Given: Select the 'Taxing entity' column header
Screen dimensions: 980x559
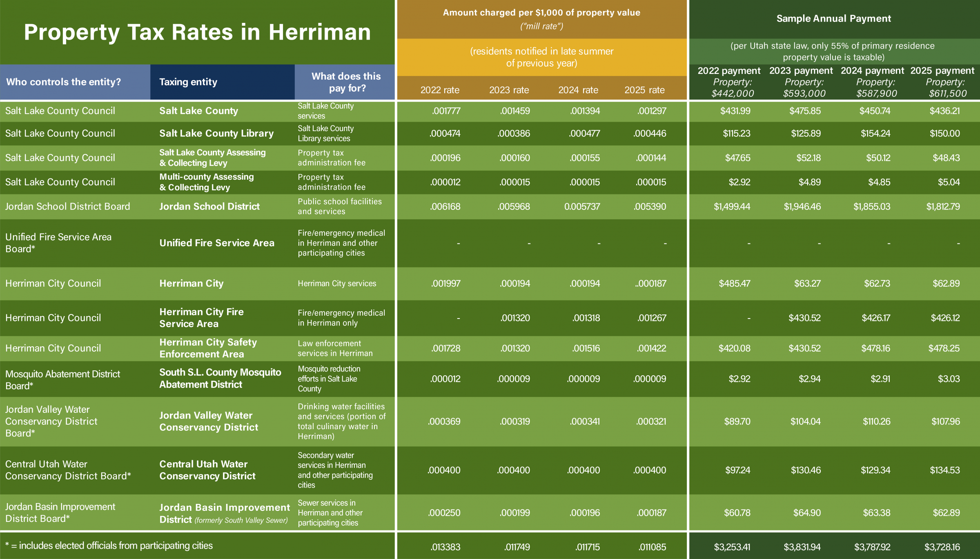Looking at the screenshot, I should tap(188, 82).
